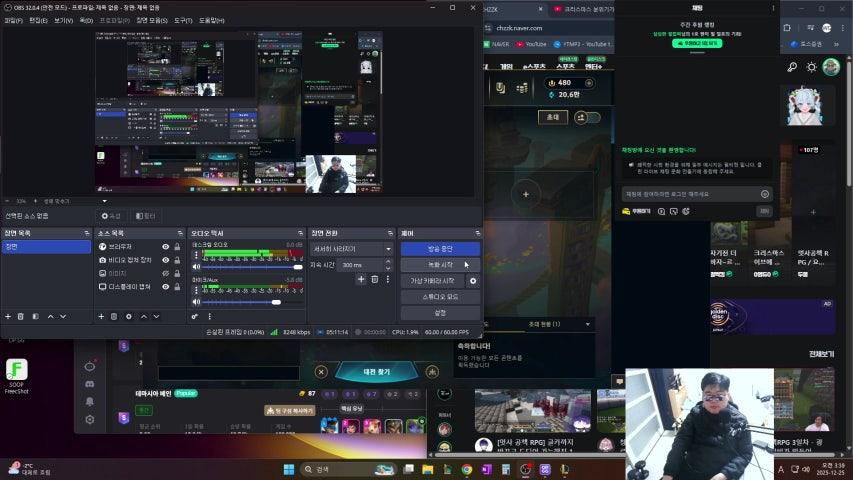Open the 도구 menu in OBS
853x480 pixels.
tap(183, 20)
